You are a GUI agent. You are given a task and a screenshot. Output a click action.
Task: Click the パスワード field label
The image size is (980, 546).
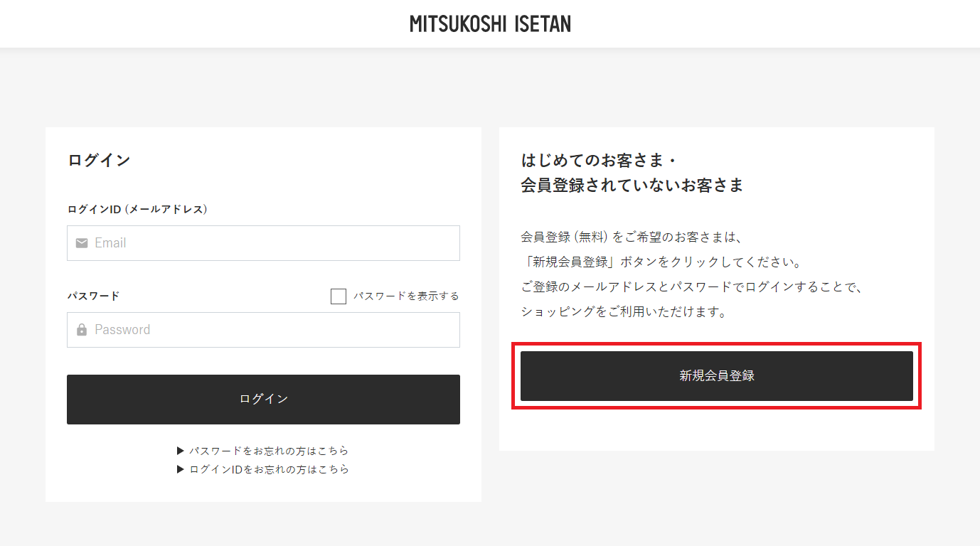tap(93, 296)
